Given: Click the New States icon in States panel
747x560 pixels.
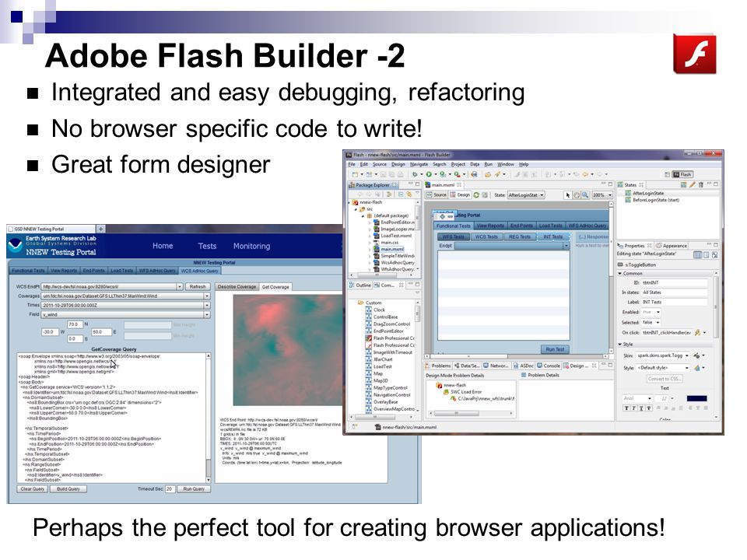Looking at the screenshot, I should pos(684,184).
